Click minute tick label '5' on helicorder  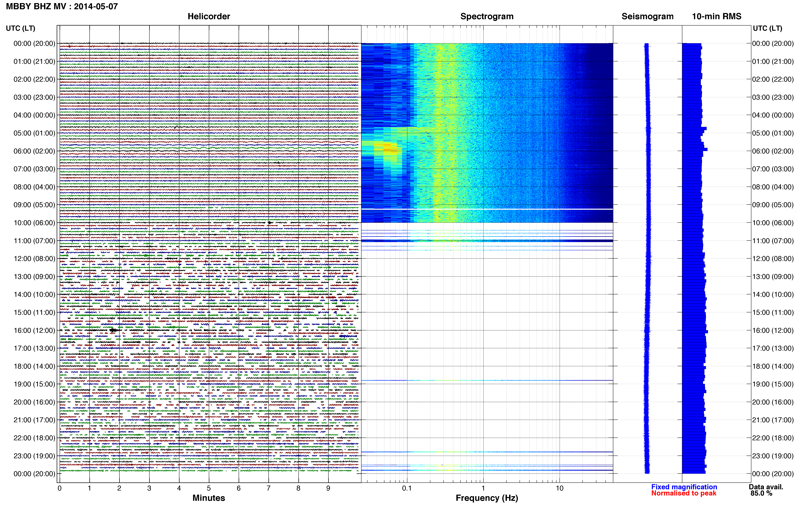(209, 488)
